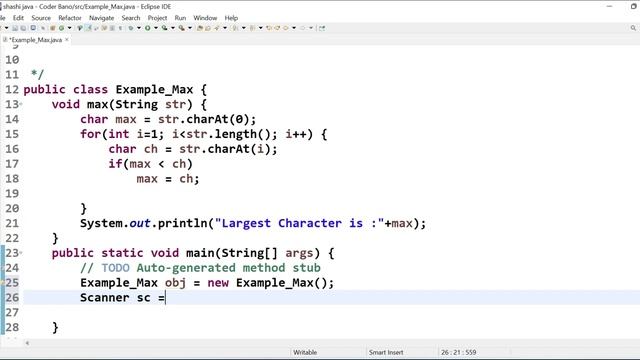Image resolution: width=640 pixels, height=360 pixels.
Task: Click the Save toolbar icon
Action: [15, 28]
